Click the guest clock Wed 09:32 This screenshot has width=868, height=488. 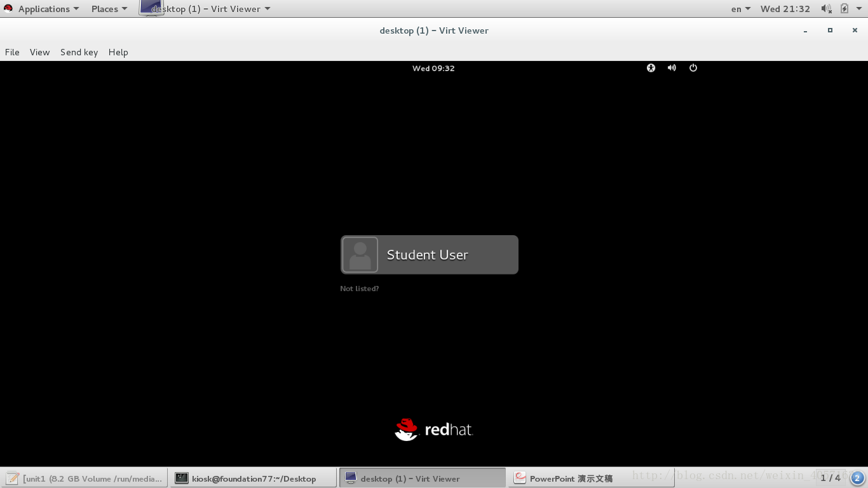coord(433,68)
